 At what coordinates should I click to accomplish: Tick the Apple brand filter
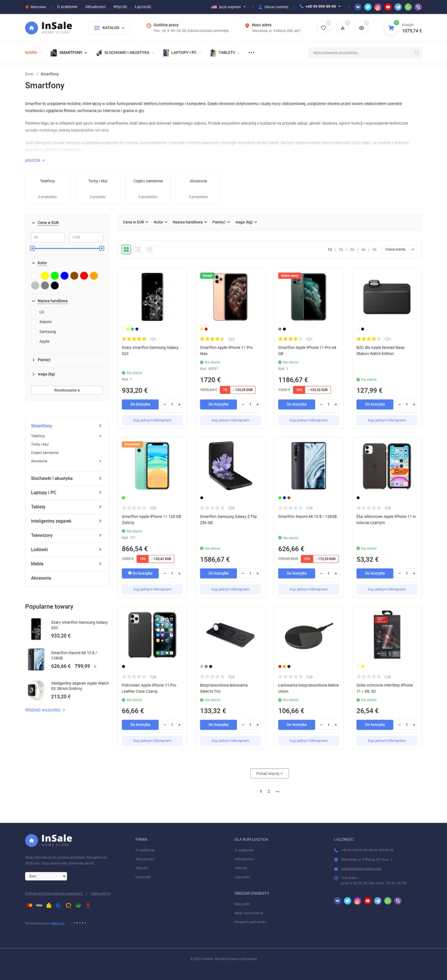34,341
